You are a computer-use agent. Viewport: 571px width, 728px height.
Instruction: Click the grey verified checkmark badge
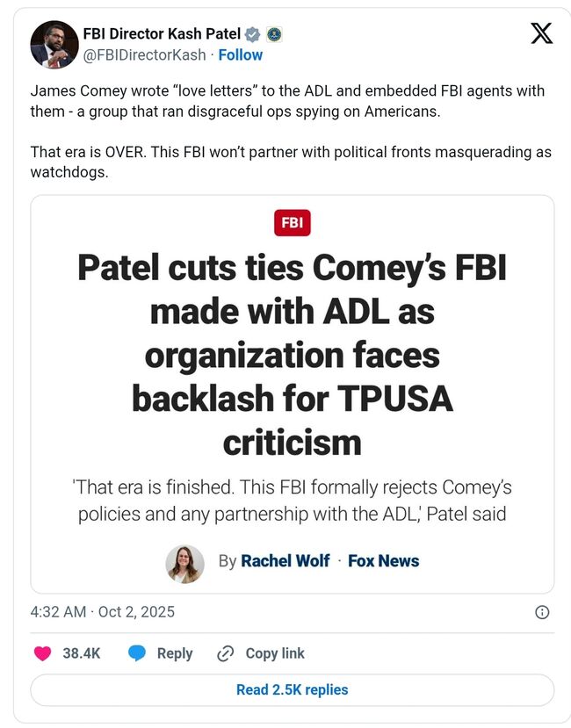(252, 34)
